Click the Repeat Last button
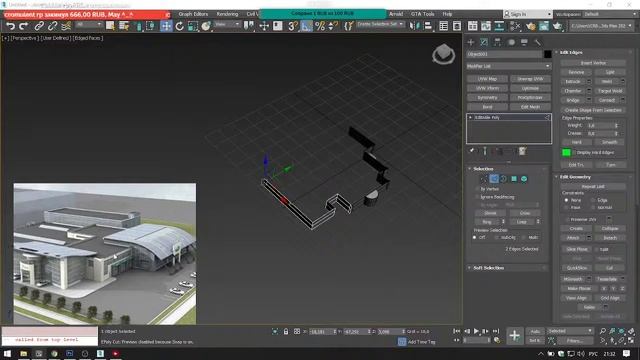Viewport: 640px width, 360px height. [593, 187]
